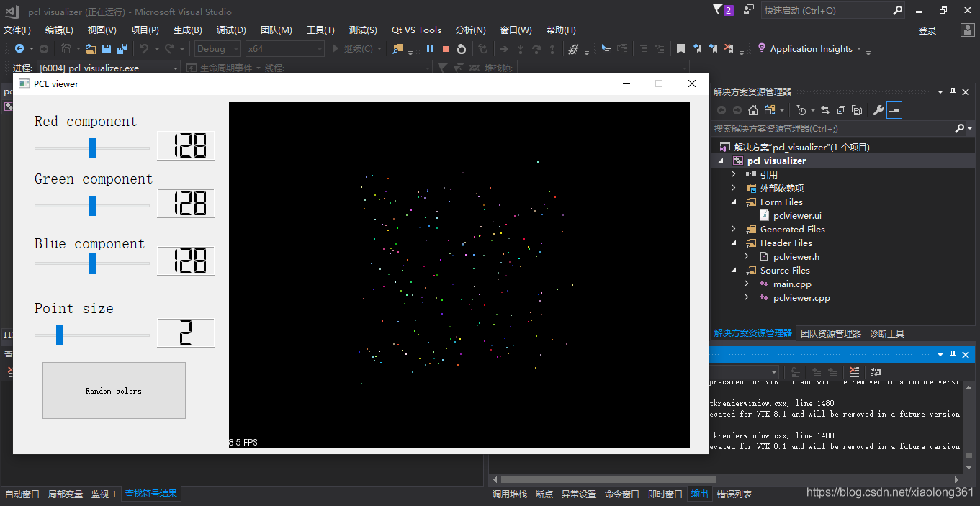Click Clear All icon in Output panel
This screenshot has width=980, height=506.
pos(854,372)
